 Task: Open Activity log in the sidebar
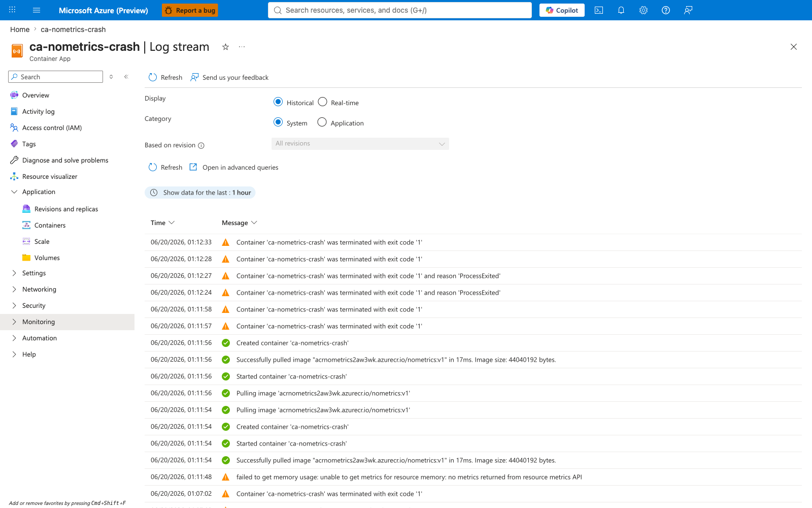(x=38, y=111)
